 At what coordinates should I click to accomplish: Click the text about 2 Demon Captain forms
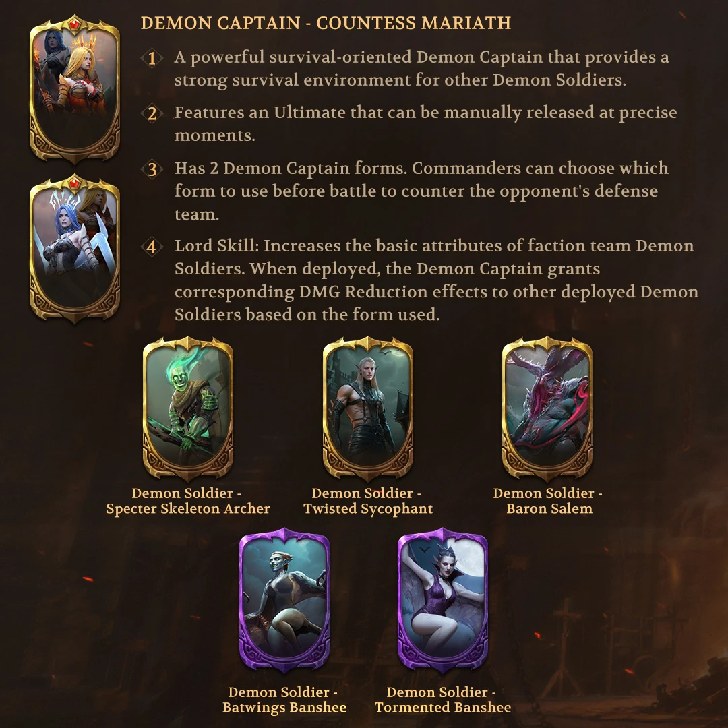tap(421, 191)
